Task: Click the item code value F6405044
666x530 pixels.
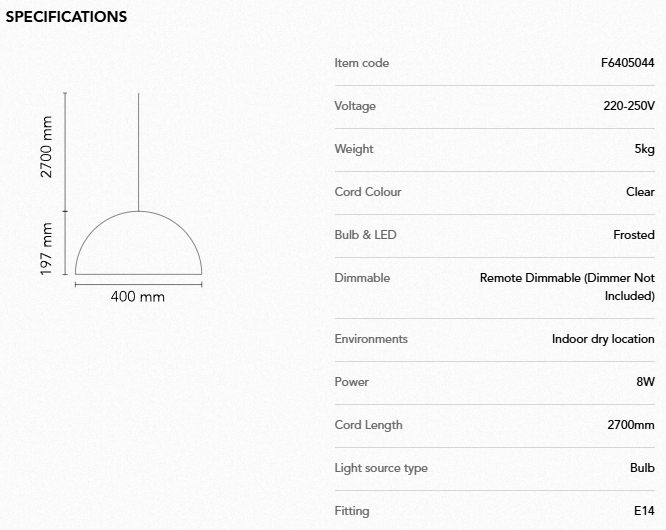Action: (627, 63)
